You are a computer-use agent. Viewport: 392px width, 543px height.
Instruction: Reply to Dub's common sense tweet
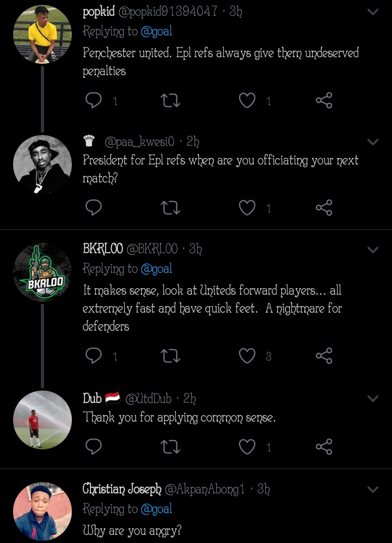pos(94,447)
